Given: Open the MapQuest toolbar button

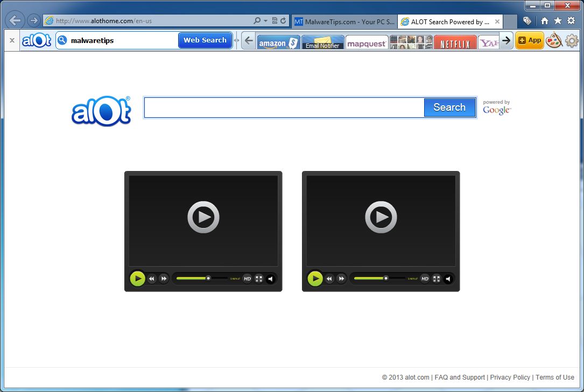Looking at the screenshot, I should point(367,42).
